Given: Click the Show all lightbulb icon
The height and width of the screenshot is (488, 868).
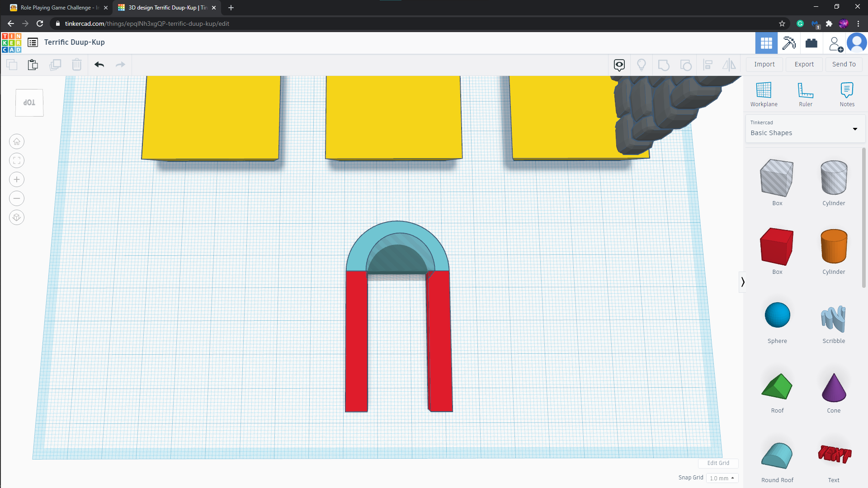Looking at the screenshot, I should tap(641, 65).
